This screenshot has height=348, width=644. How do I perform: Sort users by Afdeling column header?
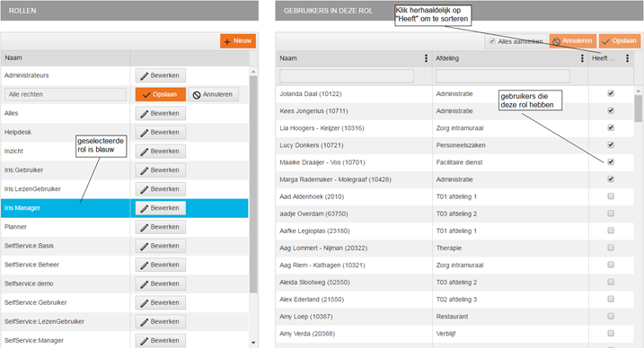pos(447,58)
